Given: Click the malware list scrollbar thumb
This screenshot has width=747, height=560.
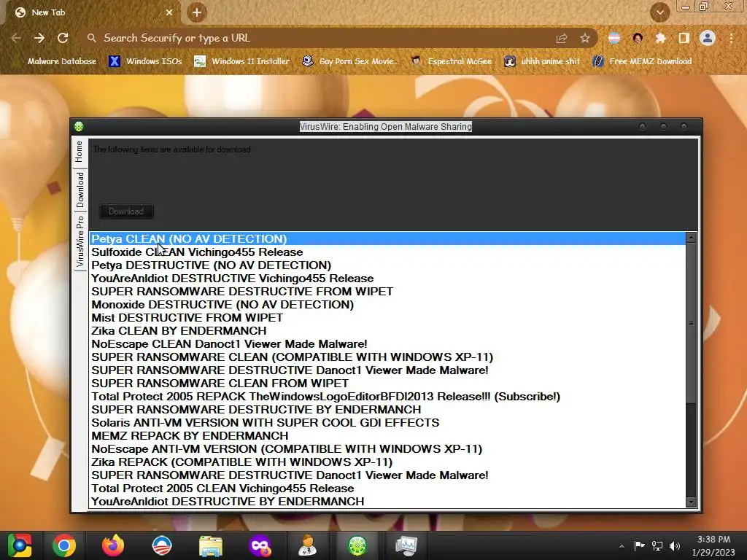Looking at the screenshot, I should 692,323.
